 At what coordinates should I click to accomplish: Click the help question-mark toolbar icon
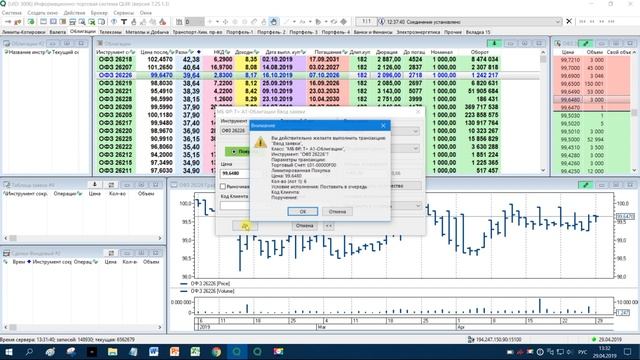point(114,22)
